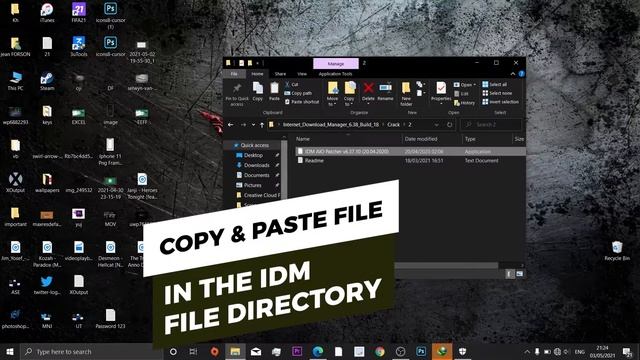Click Select none in the ribbon

pyautogui.click(x=497, y=93)
